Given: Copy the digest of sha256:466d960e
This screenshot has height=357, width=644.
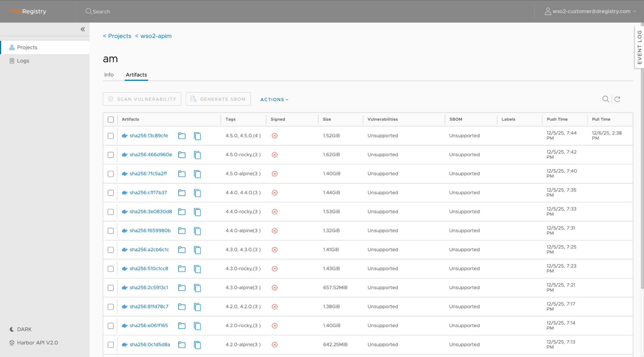Looking at the screenshot, I should tap(197, 155).
